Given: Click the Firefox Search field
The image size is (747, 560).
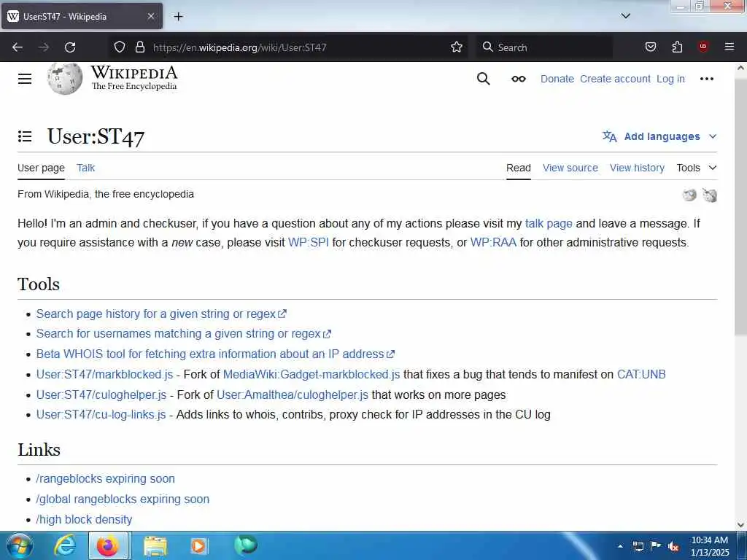Looking at the screenshot, I should tap(544, 47).
